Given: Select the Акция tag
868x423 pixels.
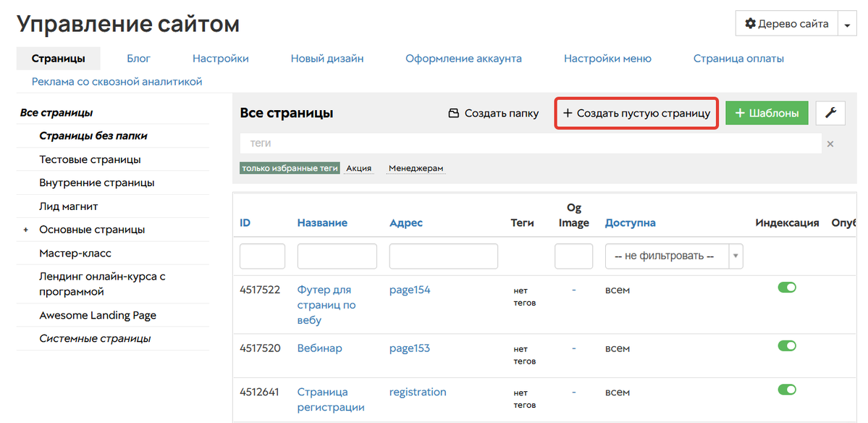Looking at the screenshot, I should click(359, 168).
